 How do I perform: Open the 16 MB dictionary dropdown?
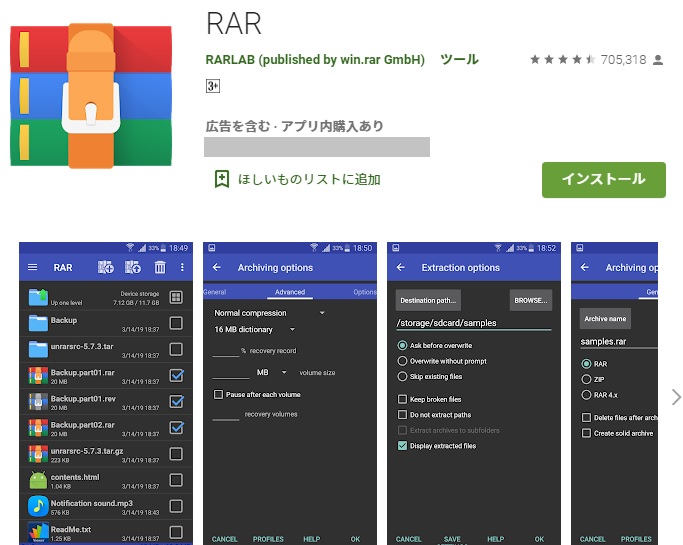tap(254, 329)
